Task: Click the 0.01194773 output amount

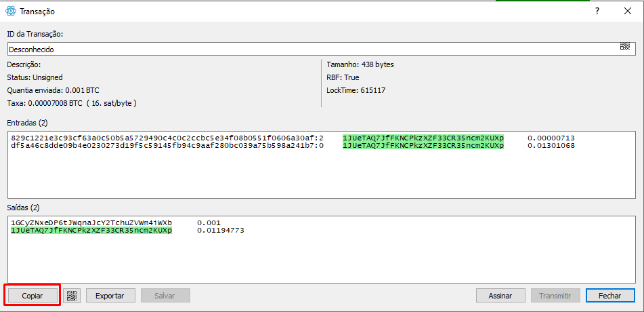Action: pyautogui.click(x=221, y=231)
